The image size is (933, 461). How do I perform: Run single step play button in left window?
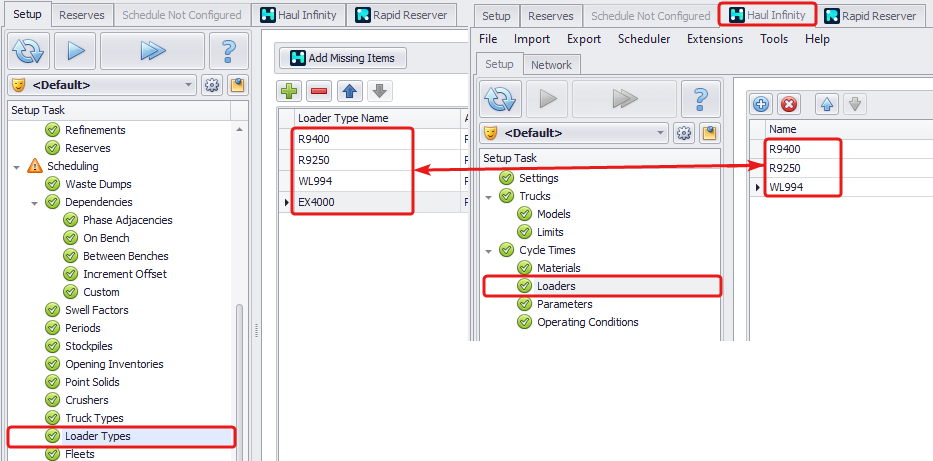(74, 51)
